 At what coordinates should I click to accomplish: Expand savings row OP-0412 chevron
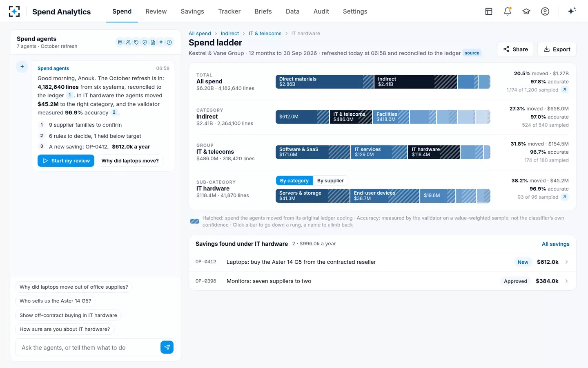pos(566,262)
